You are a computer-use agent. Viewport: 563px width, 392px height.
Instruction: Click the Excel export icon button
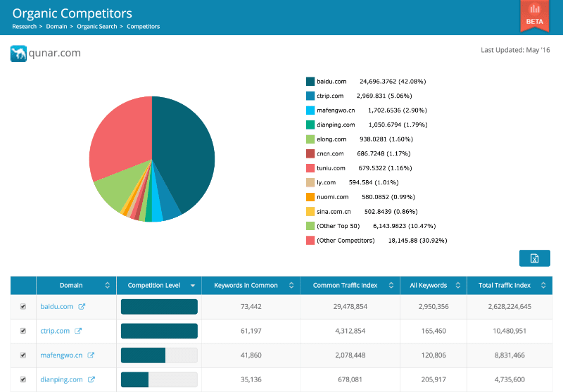click(x=534, y=258)
